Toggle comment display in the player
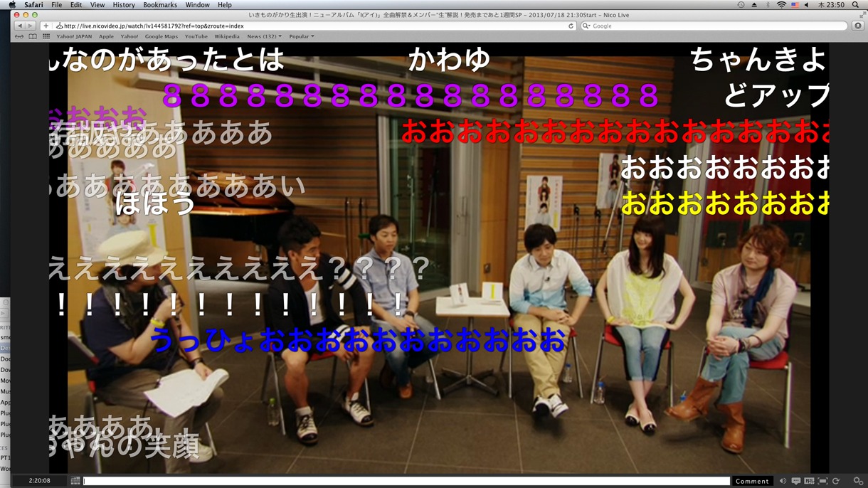 [x=796, y=481]
